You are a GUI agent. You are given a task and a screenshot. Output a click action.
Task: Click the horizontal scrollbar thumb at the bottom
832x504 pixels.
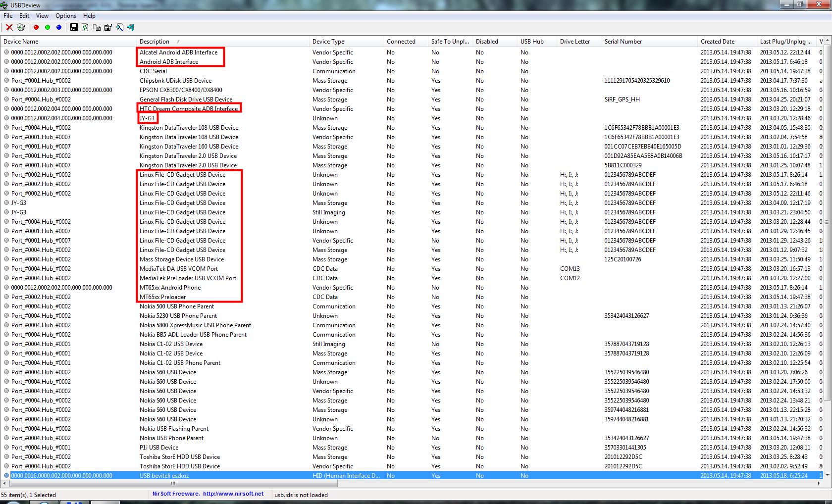click(x=173, y=483)
